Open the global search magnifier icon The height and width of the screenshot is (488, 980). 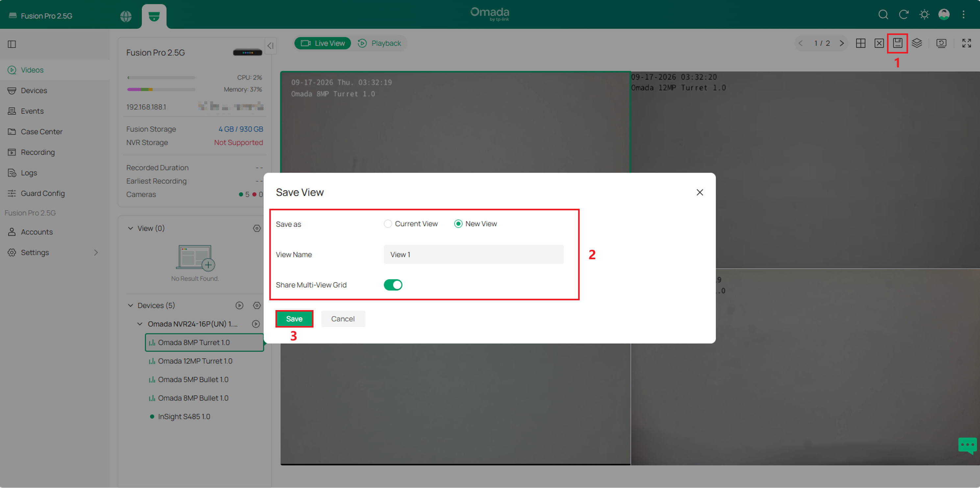point(883,14)
